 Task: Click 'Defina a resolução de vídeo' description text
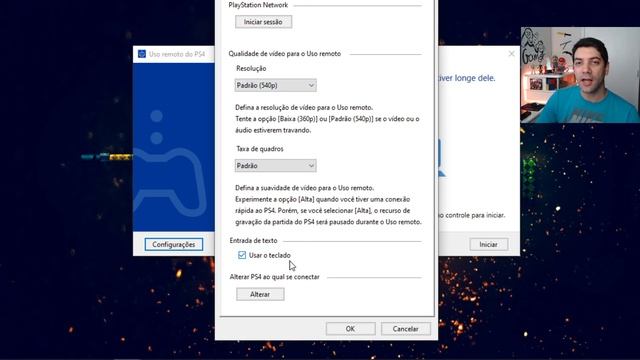[327, 119]
